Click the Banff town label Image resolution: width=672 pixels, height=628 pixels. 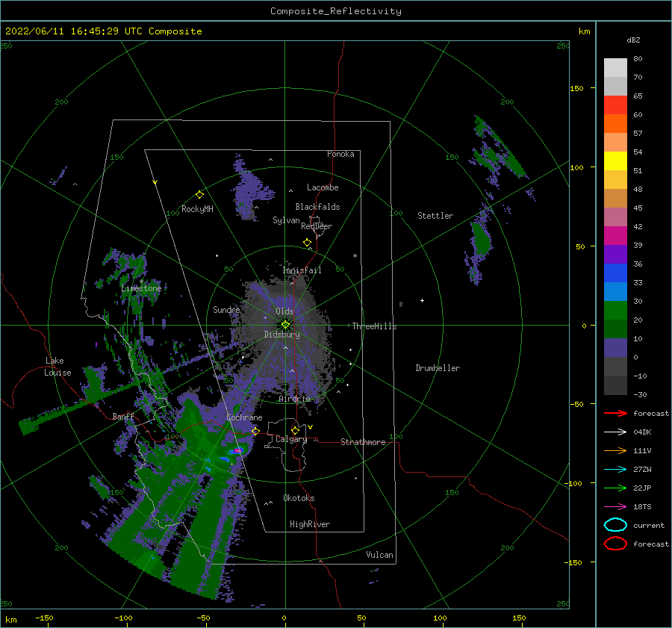123,416
